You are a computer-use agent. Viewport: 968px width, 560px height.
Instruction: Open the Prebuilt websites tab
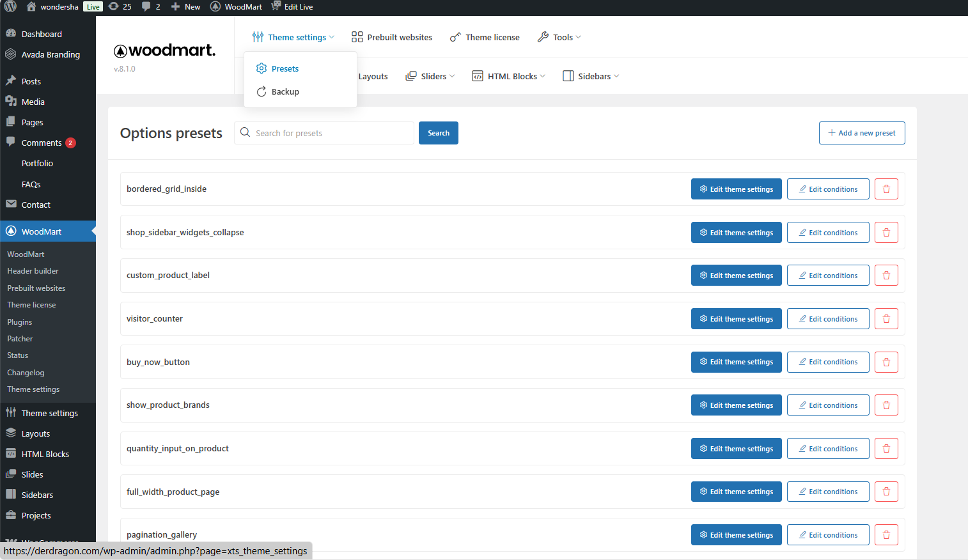392,37
